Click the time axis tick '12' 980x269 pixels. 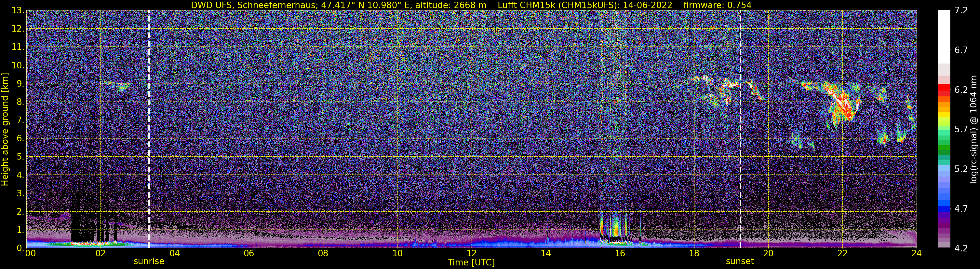tap(471, 253)
